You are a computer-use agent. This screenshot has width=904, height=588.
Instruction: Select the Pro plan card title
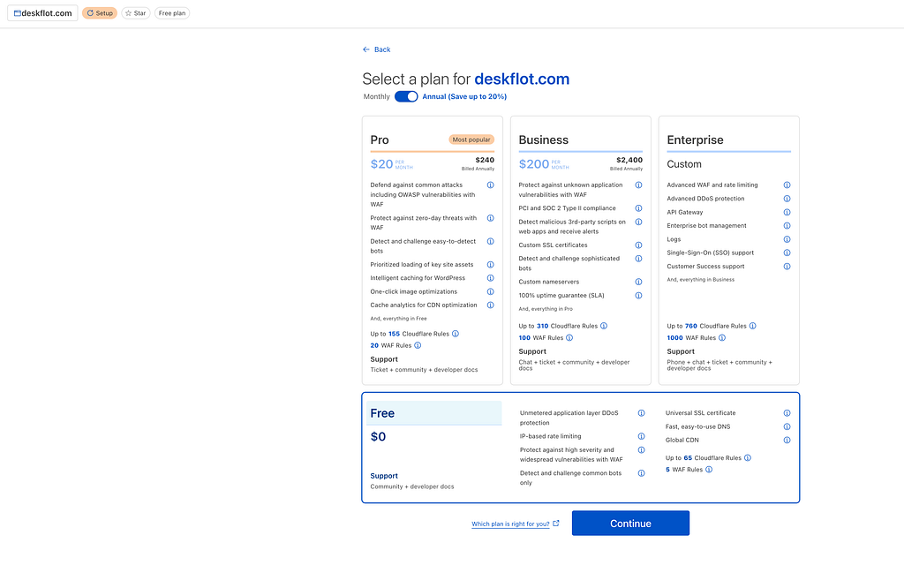380,140
